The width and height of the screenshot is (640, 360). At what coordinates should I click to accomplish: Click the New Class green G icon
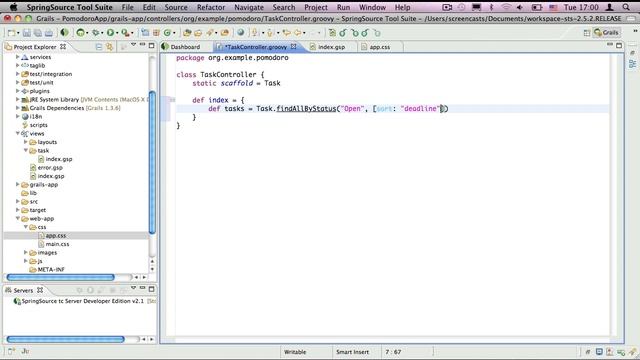(167, 33)
